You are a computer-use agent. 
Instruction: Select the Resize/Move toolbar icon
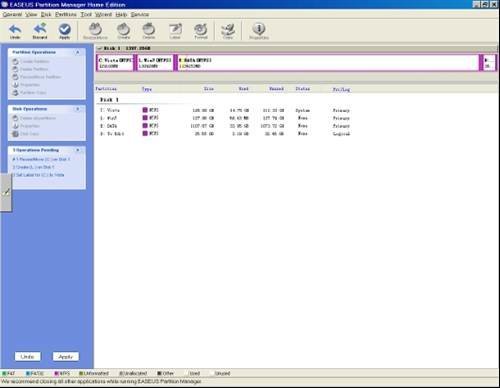(96, 30)
